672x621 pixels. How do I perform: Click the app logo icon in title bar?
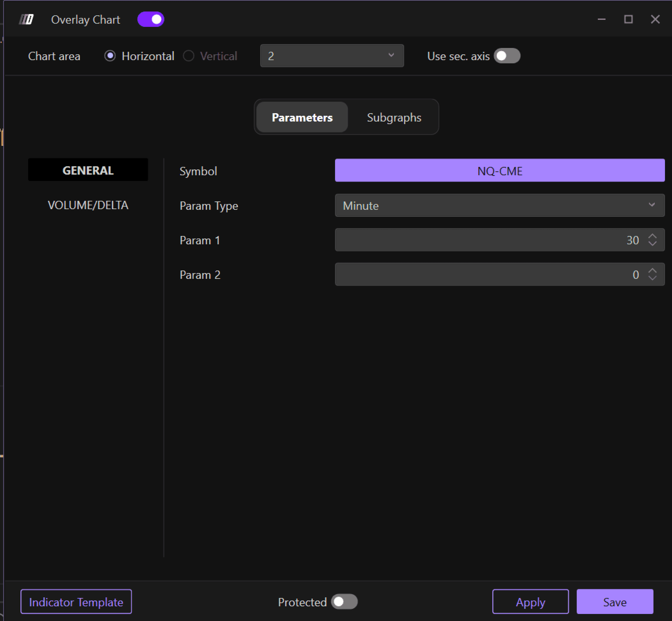pos(26,20)
